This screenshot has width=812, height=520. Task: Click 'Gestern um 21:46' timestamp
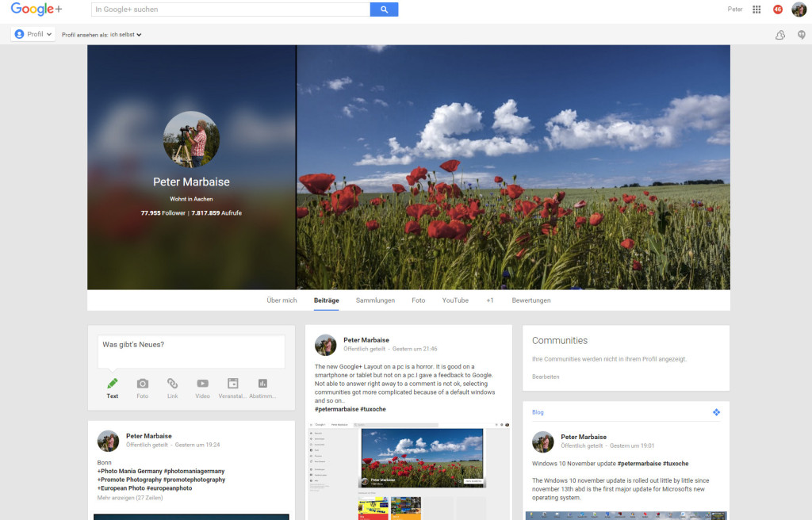point(415,349)
